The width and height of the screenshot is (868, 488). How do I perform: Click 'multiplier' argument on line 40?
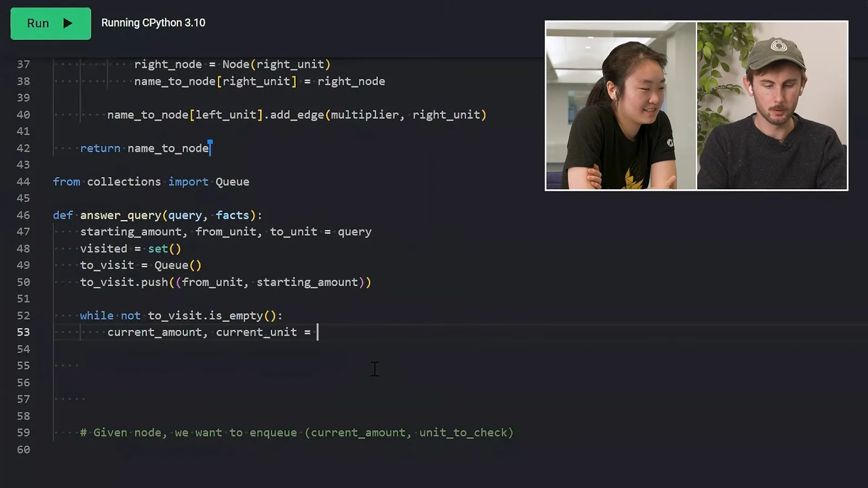pyautogui.click(x=365, y=115)
